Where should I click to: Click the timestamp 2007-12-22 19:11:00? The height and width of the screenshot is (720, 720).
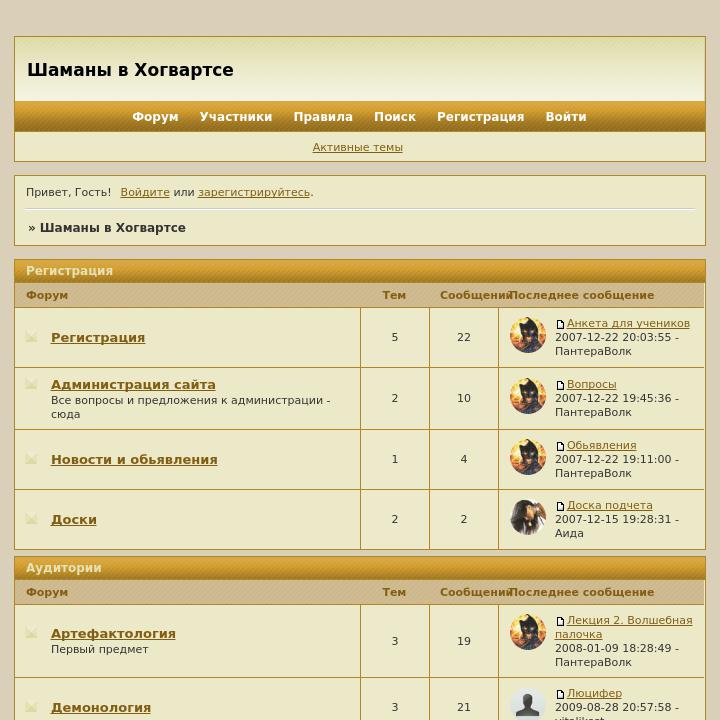coord(613,459)
